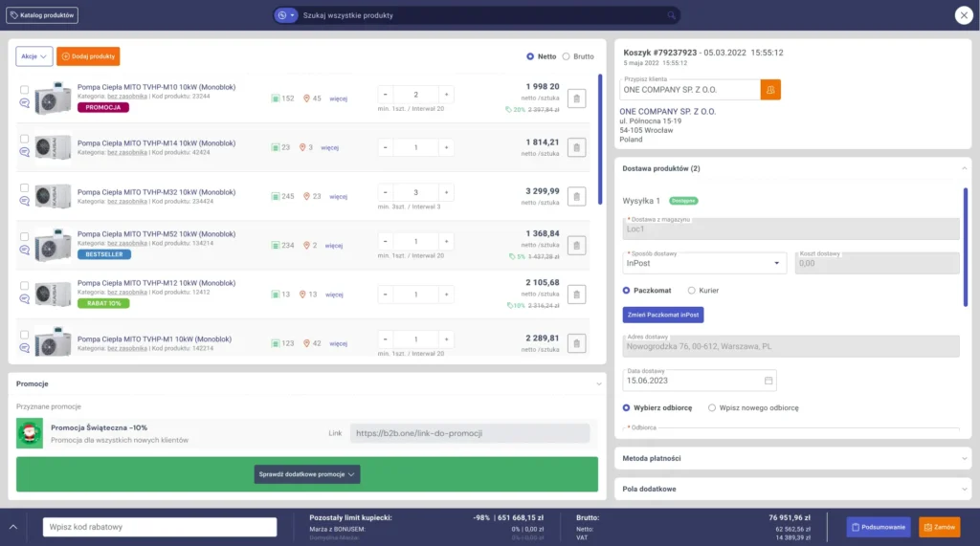Image resolution: width=980 pixels, height=546 pixels.
Task: Expand the Metoda płatności section
Action: [x=791, y=459]
